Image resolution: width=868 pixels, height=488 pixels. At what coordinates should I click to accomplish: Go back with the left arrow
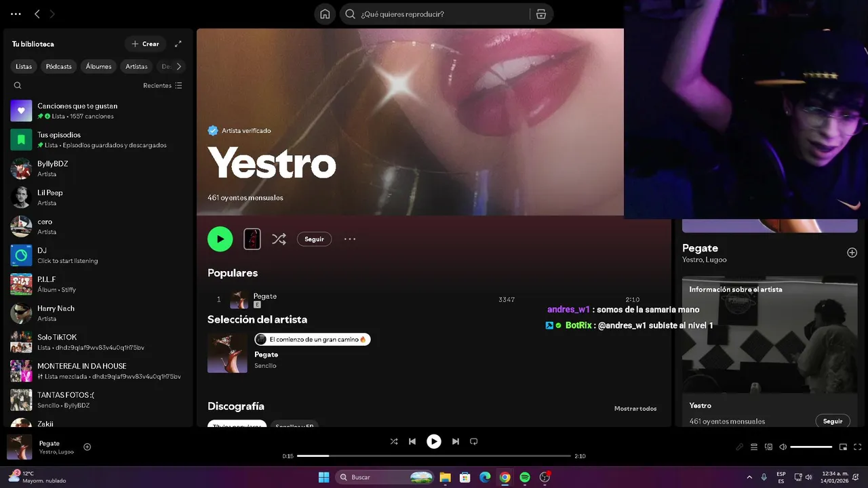37,14
